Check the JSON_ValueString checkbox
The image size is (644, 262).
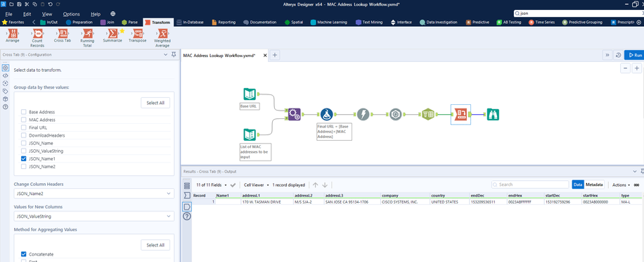24,151
